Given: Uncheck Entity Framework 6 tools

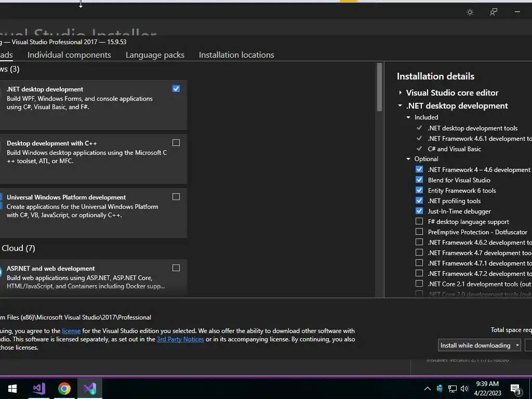Looking at the screenshot, I should pyautogui.click(x=419, y=190).
